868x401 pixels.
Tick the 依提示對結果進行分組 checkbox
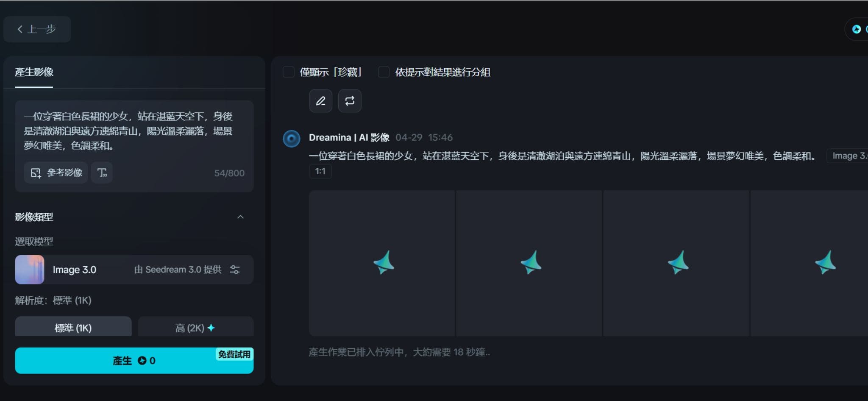tap(384, 72)
